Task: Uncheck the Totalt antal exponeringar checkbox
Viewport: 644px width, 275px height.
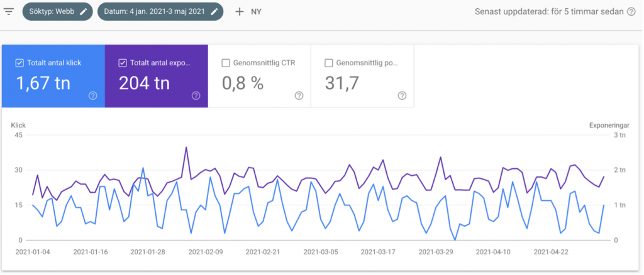Action: click(x=122, y=63)
